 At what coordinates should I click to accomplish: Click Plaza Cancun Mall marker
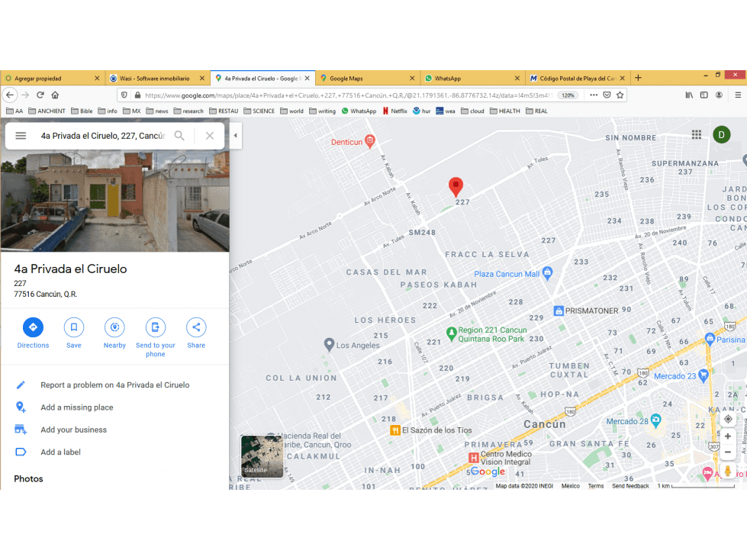[547, 273]
